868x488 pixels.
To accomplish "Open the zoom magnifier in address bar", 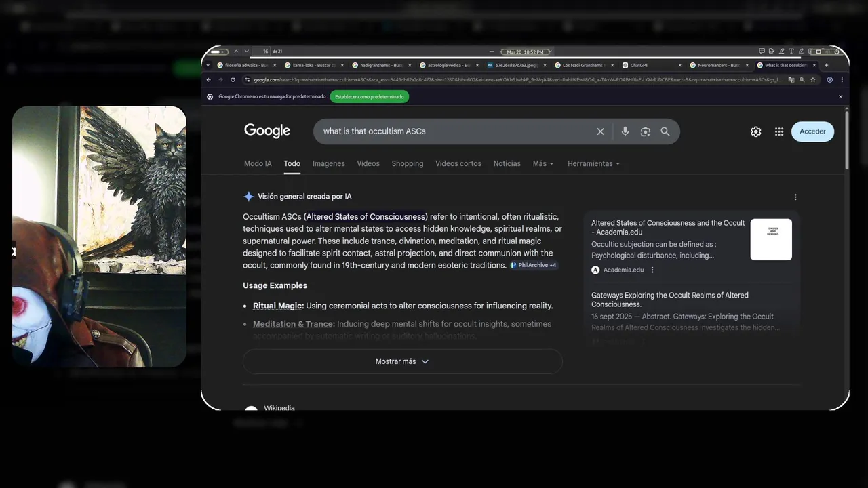I will 802,79.
